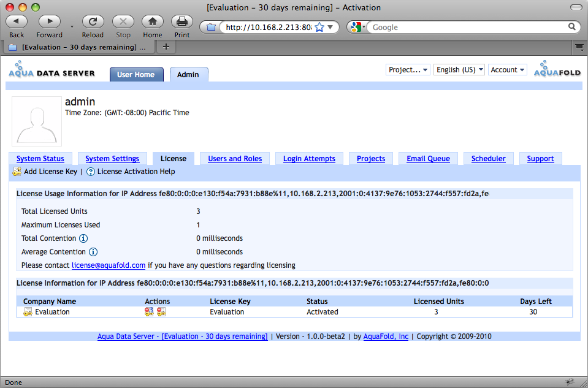Email license@aquafold.com link
Image resolution: width=588 pixels, height=388 pixels.
click(109, 265)
